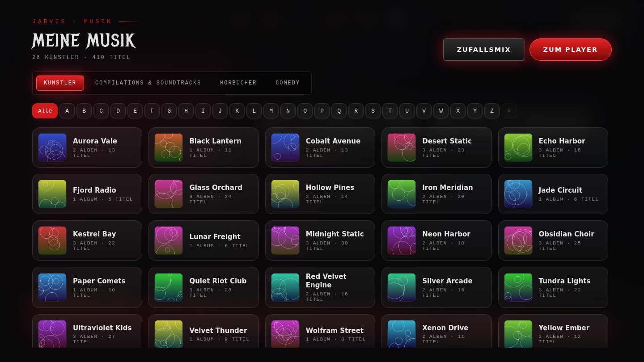The image size is (644, 362).
Task: Filter the artist list by letter M
Action: pos(271,111)
